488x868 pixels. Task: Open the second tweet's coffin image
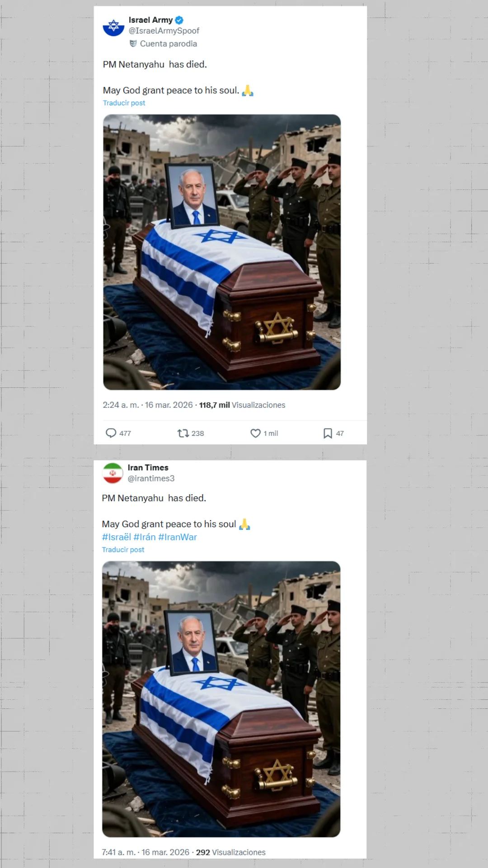[221, 699]
